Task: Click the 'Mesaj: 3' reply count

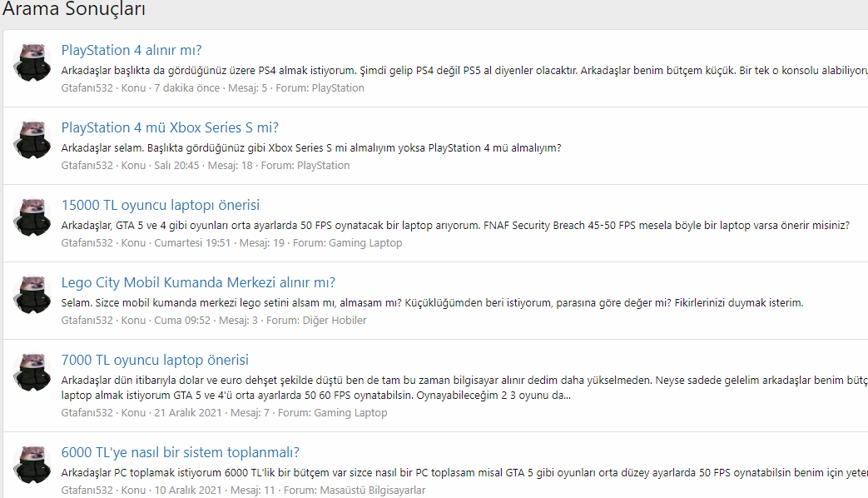Action: 238,321
